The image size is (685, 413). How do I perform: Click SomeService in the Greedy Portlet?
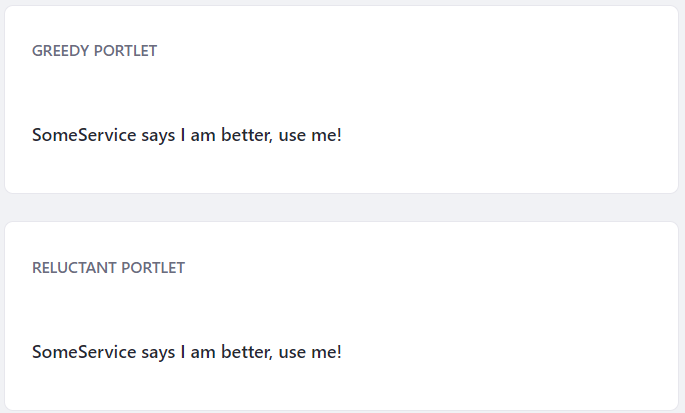pos(84,135)
